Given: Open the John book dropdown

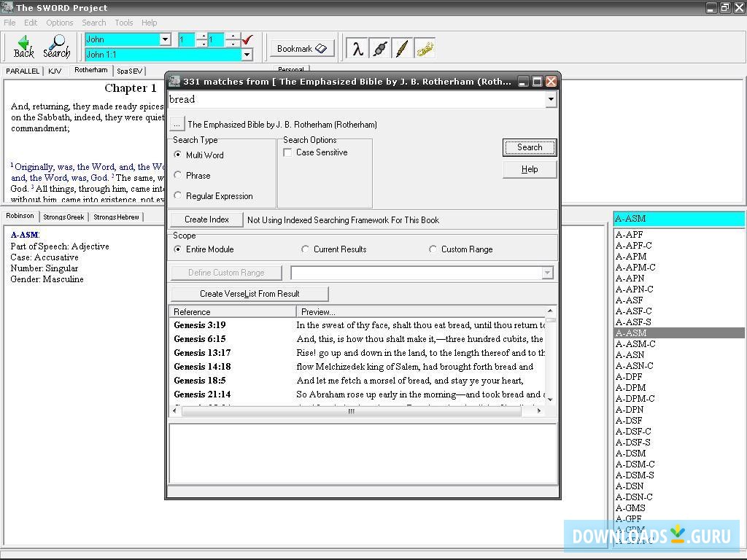Looking at the screenshot, I should tap(165, 39).
